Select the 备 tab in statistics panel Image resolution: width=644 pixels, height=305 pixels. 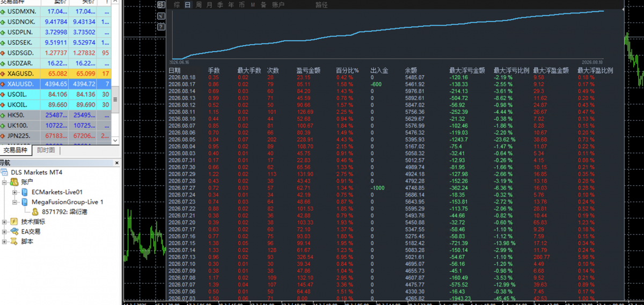tap(263, 5)
